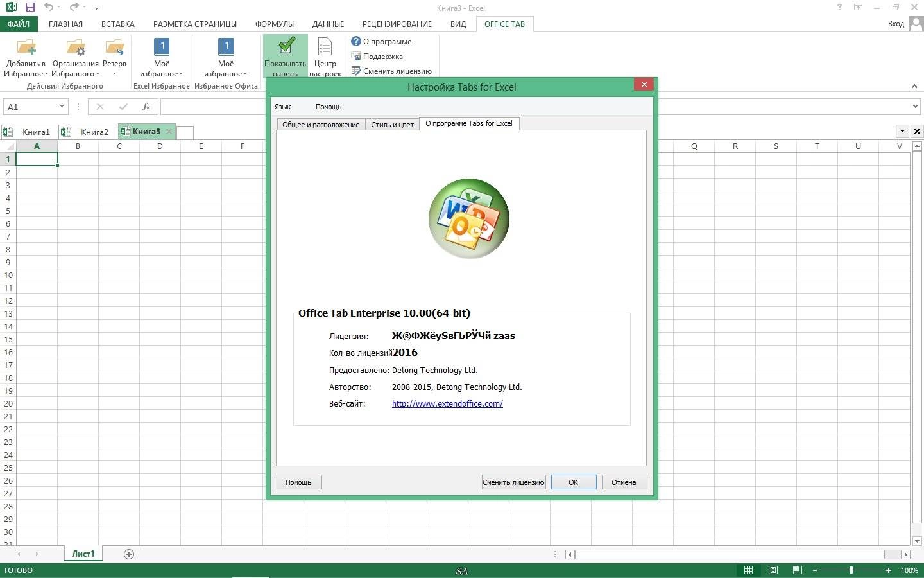The width and height of the screenshot is (924, 578).
Task: Switch to Page Break Preview in the status bar
Action: coord(798,570)
